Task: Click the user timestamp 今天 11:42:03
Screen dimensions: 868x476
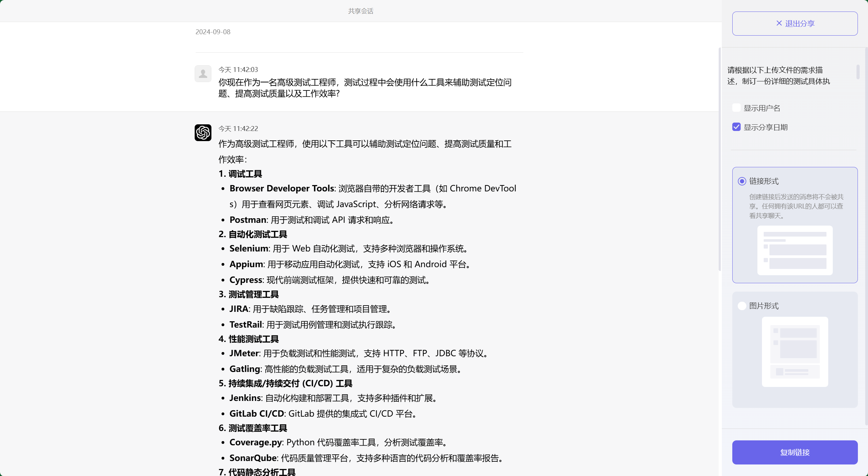Action: pyautogui.click(x=238, y=69)
